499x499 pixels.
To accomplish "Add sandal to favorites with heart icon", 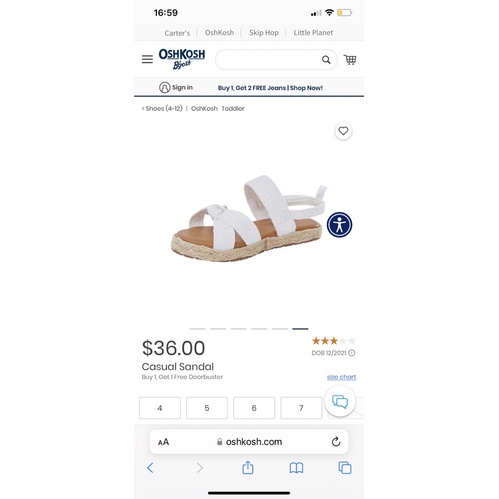I will click(x=343, y=131).
